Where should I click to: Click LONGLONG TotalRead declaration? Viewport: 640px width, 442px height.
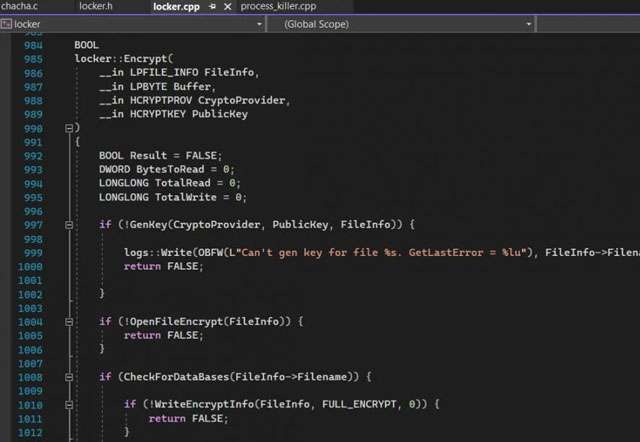169,183
